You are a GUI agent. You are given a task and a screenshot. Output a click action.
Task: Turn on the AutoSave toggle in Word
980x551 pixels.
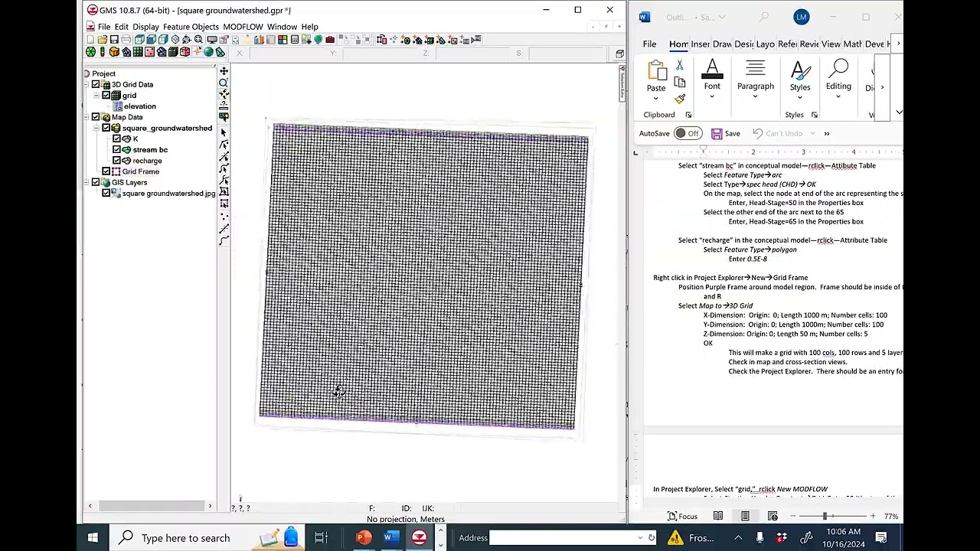(x=688, y=133)
